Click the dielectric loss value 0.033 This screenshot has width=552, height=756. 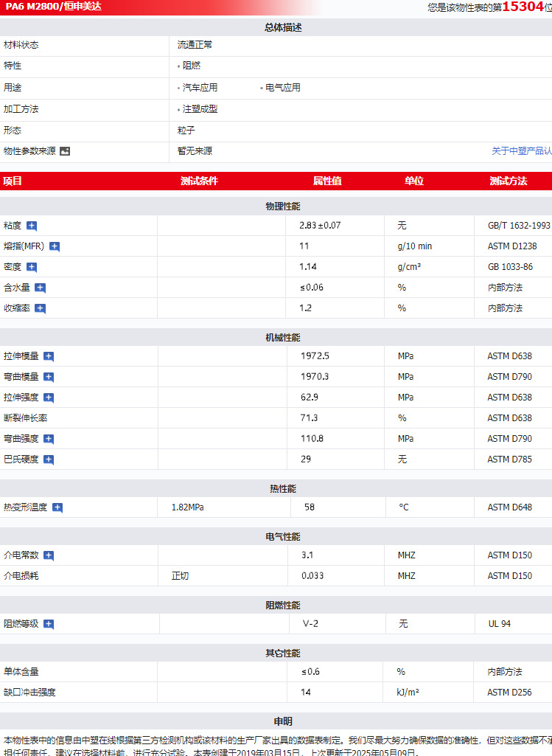point(312,576)
